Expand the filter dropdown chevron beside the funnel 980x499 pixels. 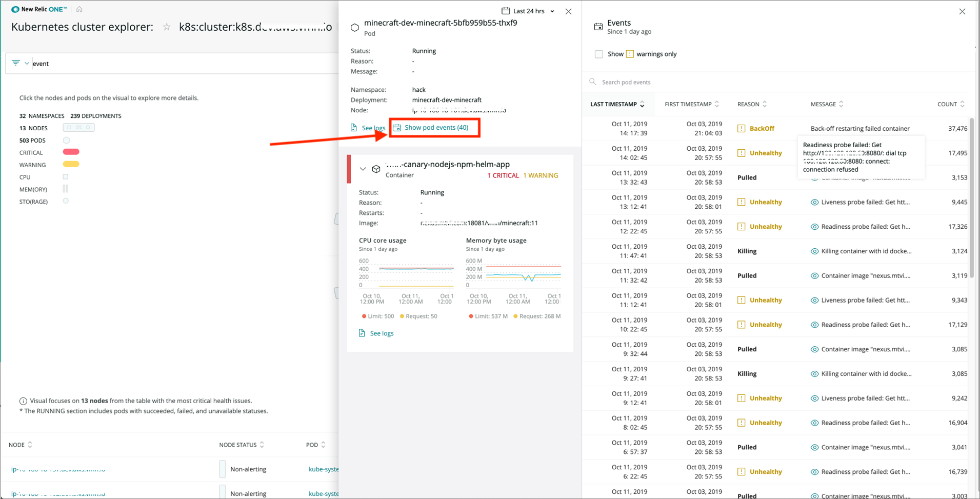coord(27,64)
